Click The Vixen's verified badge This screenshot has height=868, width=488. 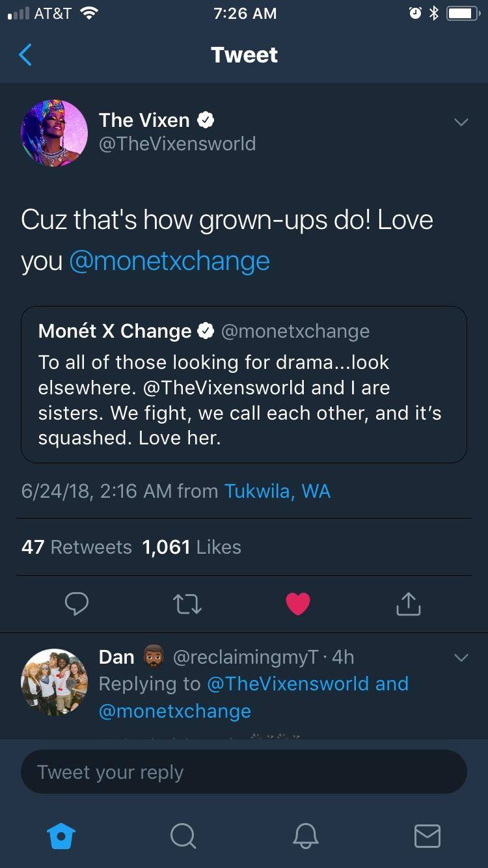[x=206, y=118]
